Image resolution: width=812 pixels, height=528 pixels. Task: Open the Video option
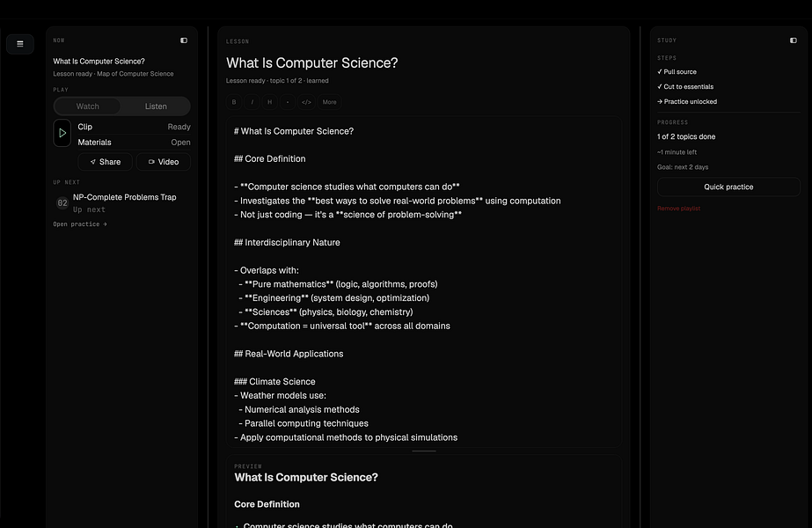pos(163,162)
